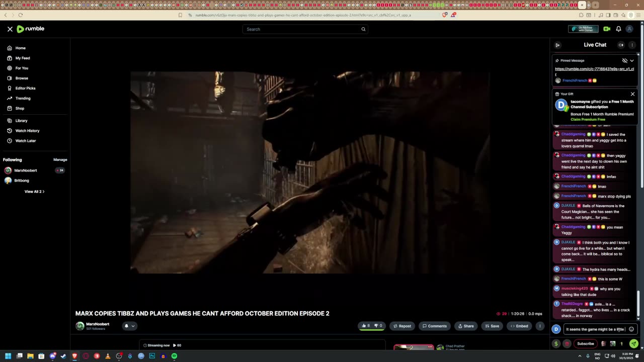Image resolution: width=644 pixels, height=362 pixels.
Task: Open the Comments section button
Action: coord(435,326)
